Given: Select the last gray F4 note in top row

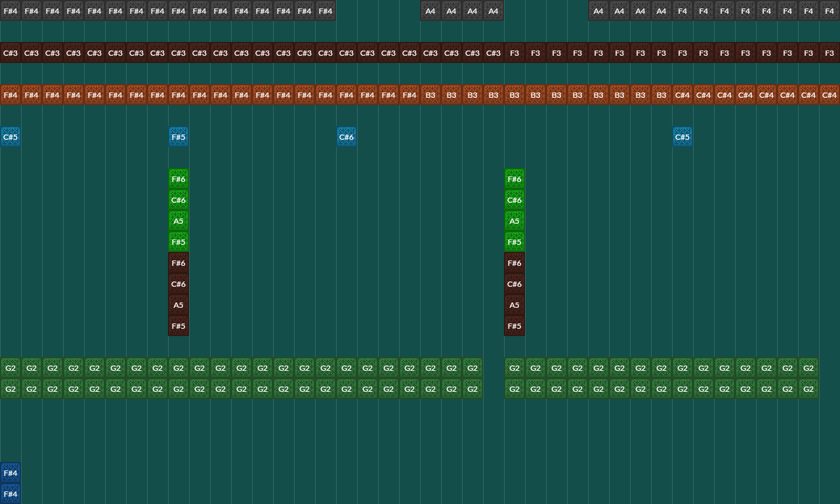Looking at the screenshot, I should 829,10.
